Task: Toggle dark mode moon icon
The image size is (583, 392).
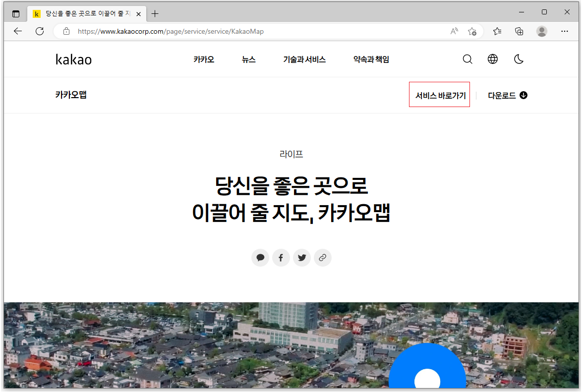Action: click(x=519, y=59)
